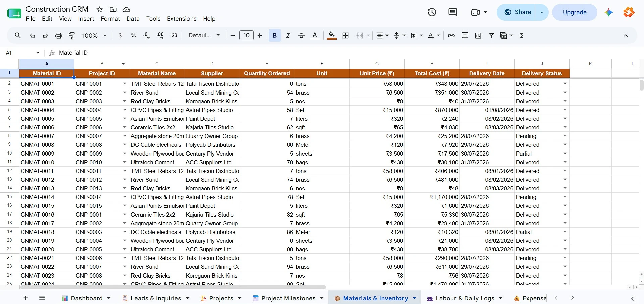Image resolution: width=644 pixels, height=304 pixels.
Task: Show side panel with bottom-right chevron
Action: point(632,298)
